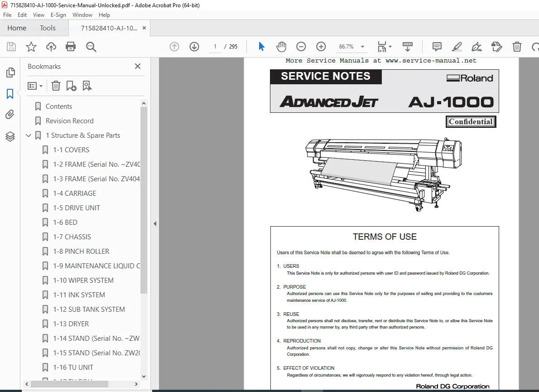The image size is (539, 392).
Task: Open the Window menu
Action: tap(82, 15)
